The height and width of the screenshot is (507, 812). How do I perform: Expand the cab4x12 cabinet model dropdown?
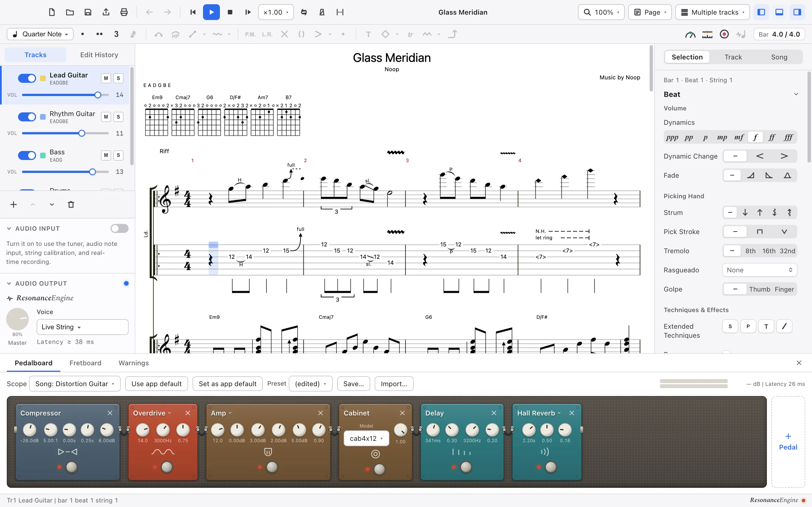pyautogui.click(x=367, y=438)
